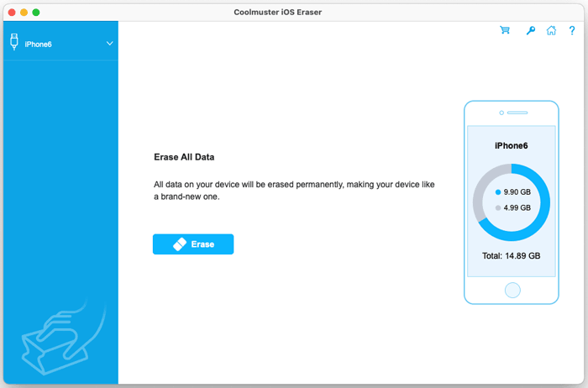
Task: Expand the iPhone6 device dropdown chevron
Action: pyautogui.click(x=109, y=43)
